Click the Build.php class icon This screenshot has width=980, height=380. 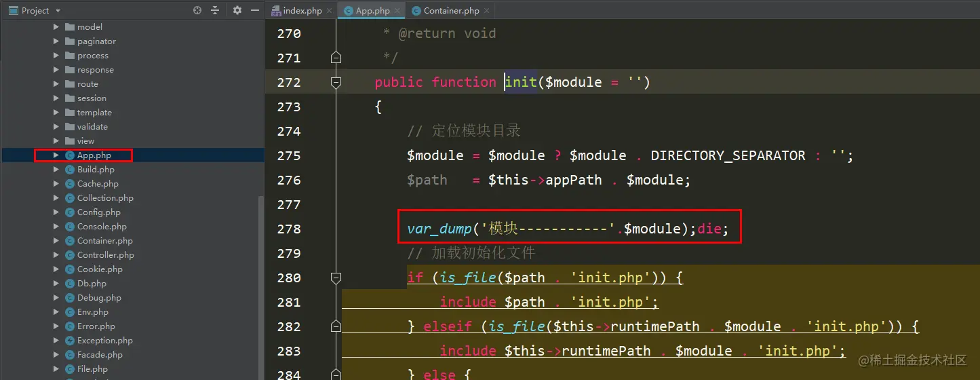(x=70, y=170)
